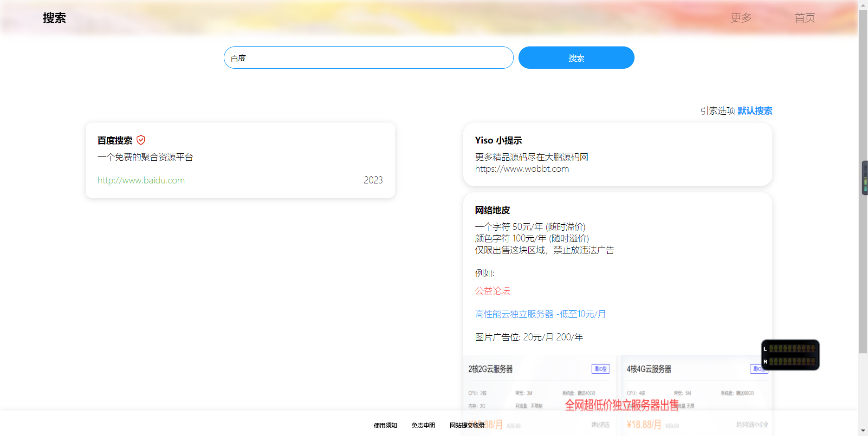Go to 首页 from the top navigation

[804, 18]
